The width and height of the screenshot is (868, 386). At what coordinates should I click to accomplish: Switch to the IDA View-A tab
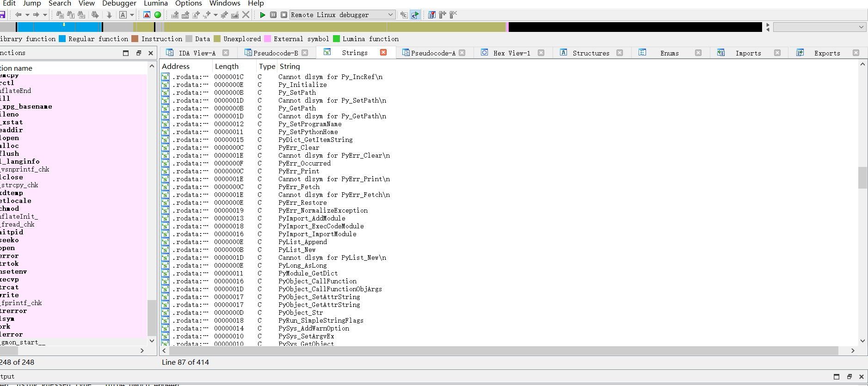pyautogui.click(x=197, y=53)
